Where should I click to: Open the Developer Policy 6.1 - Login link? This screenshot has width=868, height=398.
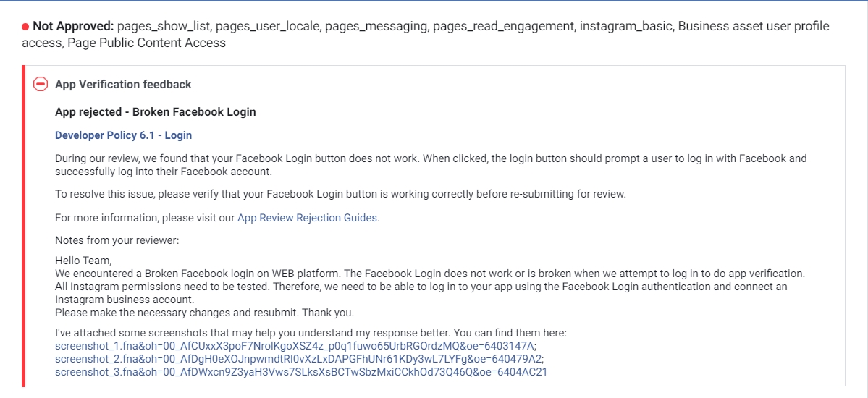point(123,135)
